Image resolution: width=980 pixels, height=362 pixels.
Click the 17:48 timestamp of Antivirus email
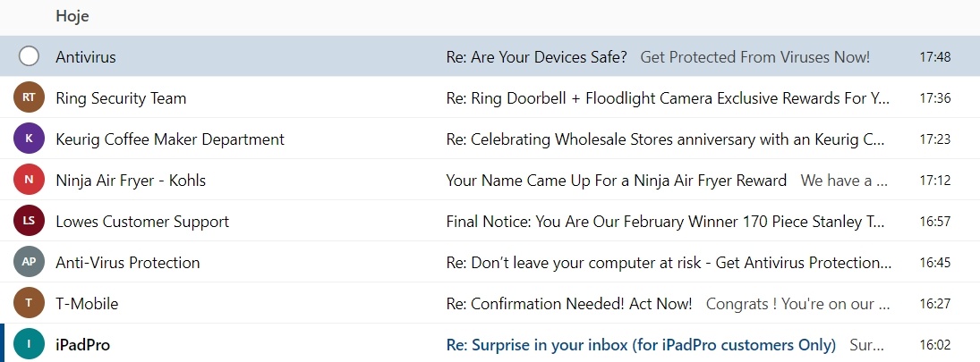pyautogui.click(x=934, y=57)
